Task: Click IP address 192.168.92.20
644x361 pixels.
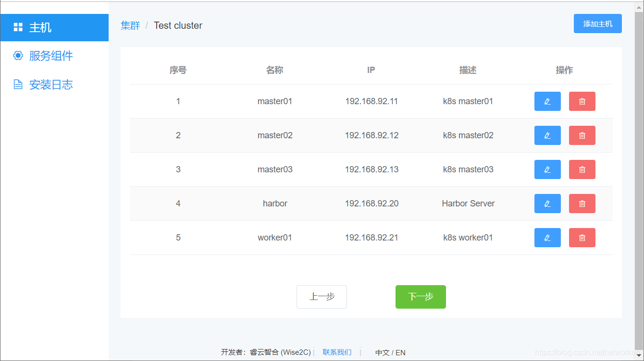Action: coord(372,204)
